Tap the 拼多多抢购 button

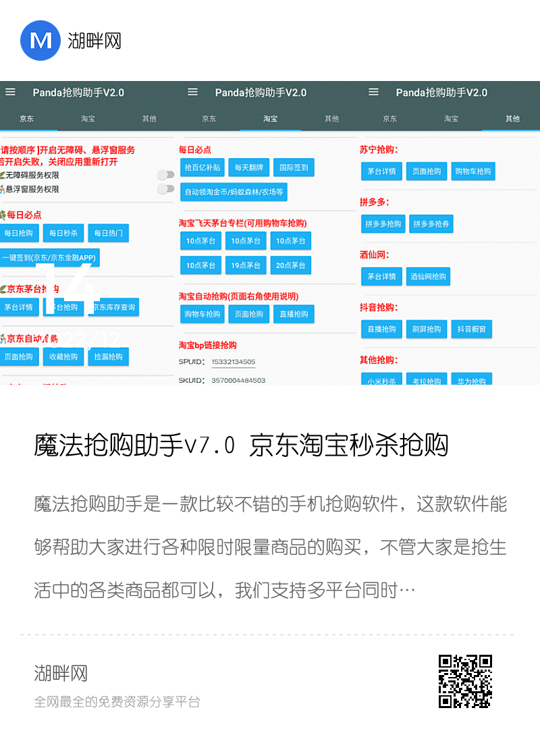pos(383,223)
